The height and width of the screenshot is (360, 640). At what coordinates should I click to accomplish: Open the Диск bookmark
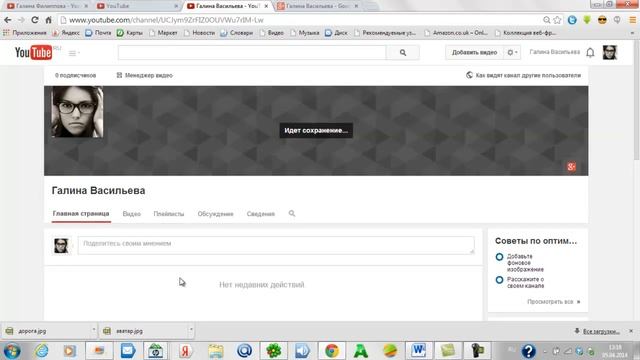[336, 33]
